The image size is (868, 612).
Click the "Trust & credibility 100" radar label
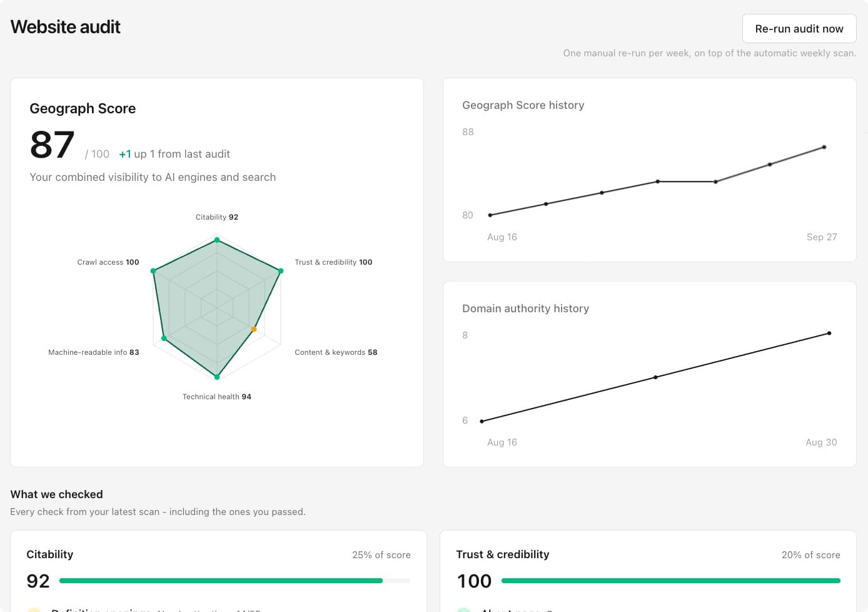(333, 262)
